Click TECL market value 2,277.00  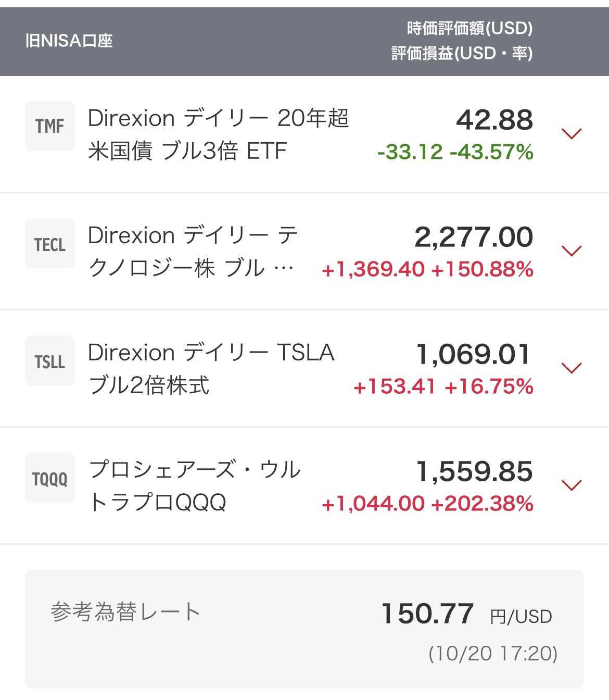pyautogui.click(x=474, y=237)
